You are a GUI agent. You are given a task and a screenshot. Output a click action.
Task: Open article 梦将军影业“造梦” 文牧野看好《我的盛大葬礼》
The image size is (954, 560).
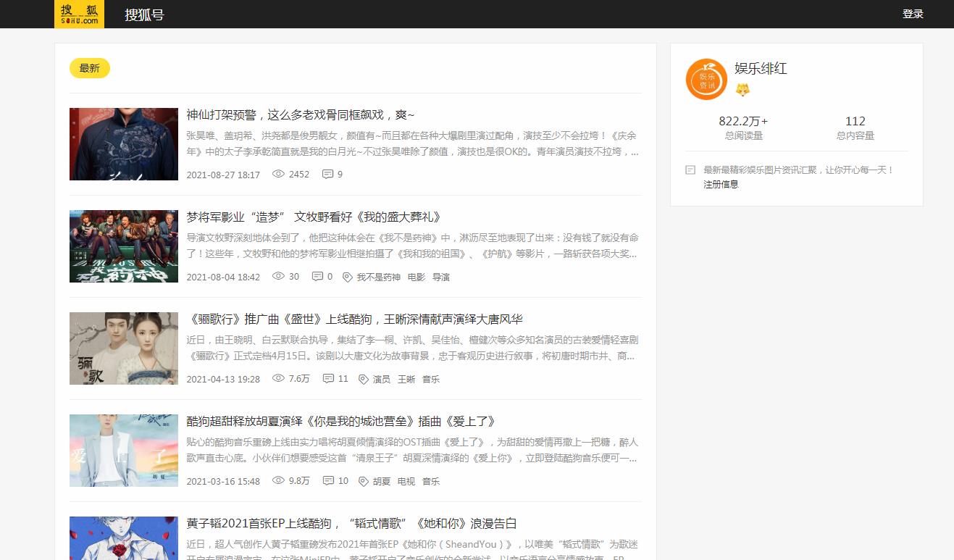(314, 217)
